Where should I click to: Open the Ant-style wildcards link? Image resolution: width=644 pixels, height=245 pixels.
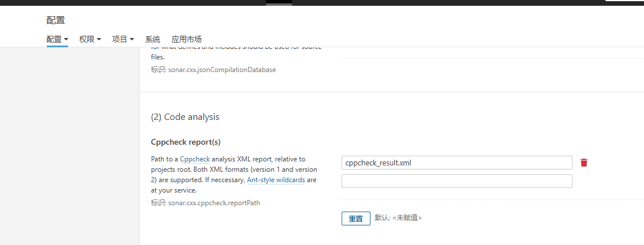click(276, 180)
